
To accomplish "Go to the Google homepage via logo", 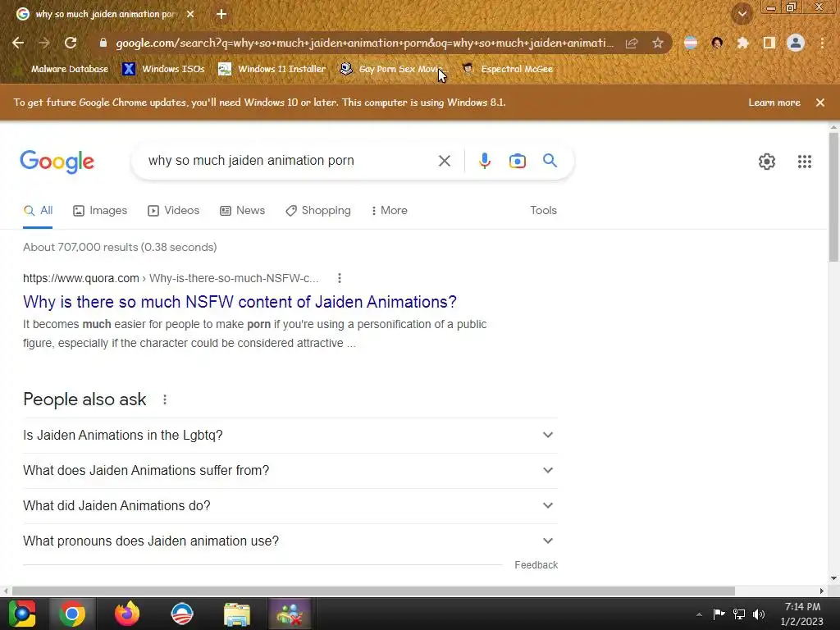I will click(57, 162).
